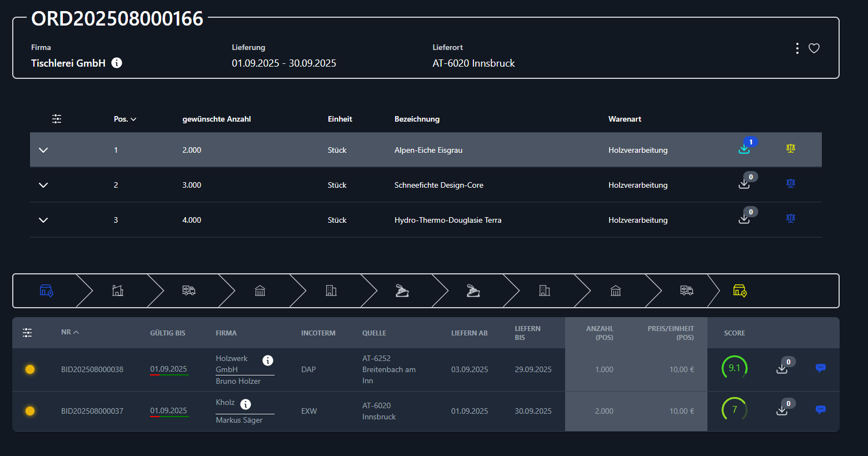Toggle yellow status dot for BID202508000038
Screen dimensions: 868x456
pos(30,369)
